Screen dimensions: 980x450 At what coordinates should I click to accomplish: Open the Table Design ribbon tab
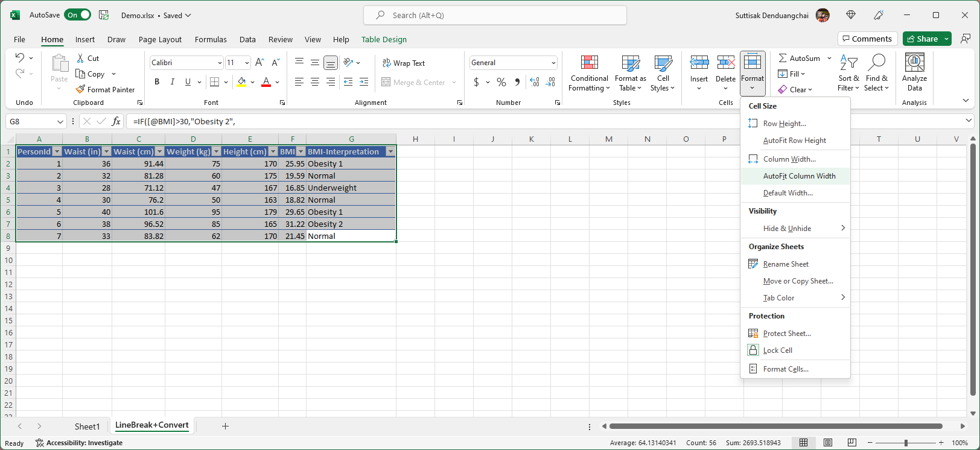pos(384,39)
